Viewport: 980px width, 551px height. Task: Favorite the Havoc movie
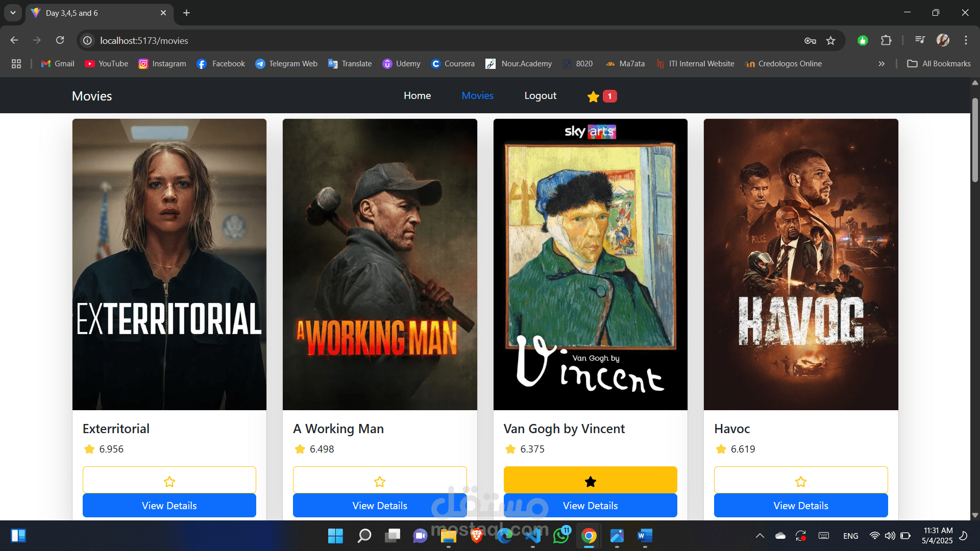click(x=800, y=481)
